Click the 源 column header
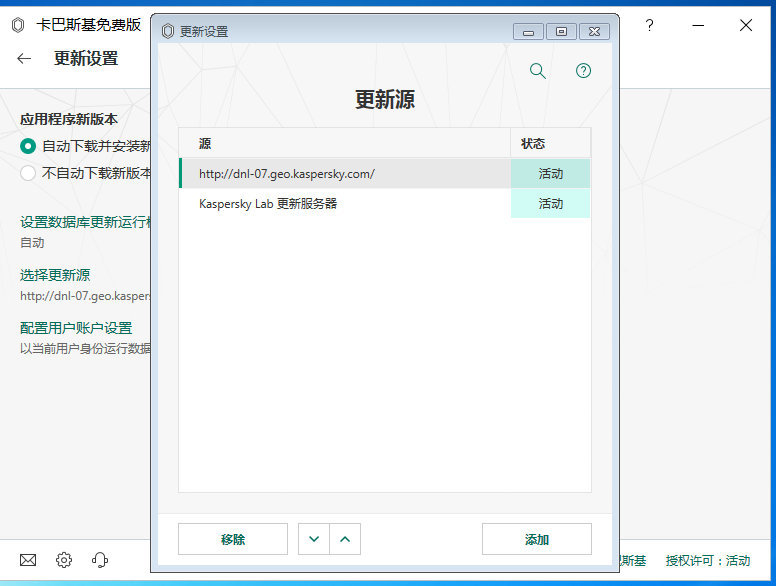The height and width of the screenshot is (586, 776). [x=344, y=144]
